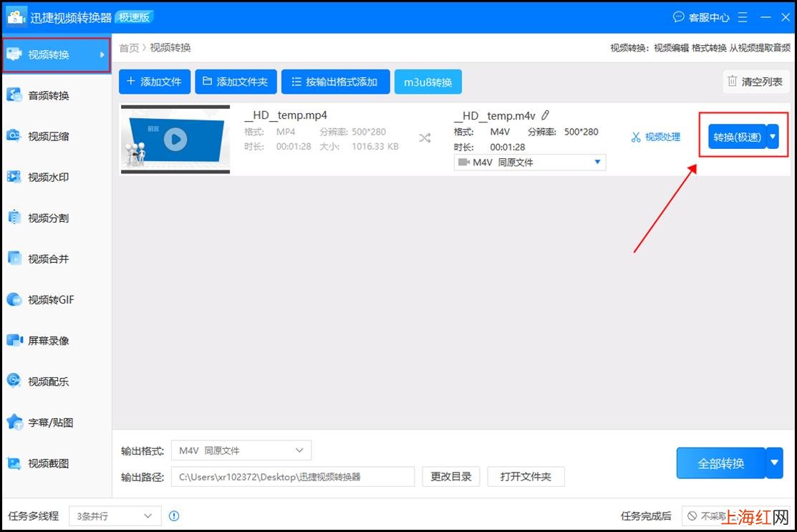Screen dimensions: 797x532
Task: Open the 输出格式 dropdown
Action: (241, 450)
